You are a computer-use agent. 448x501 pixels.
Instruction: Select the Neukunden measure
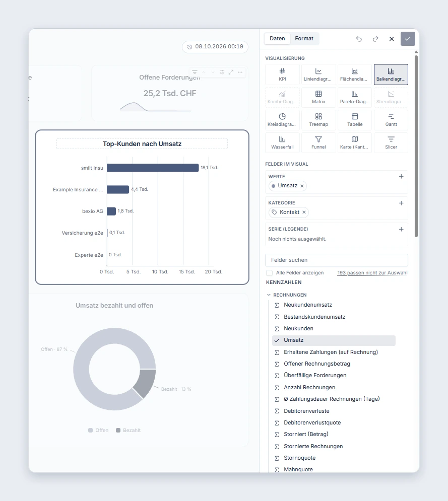[x=334, y=328]
